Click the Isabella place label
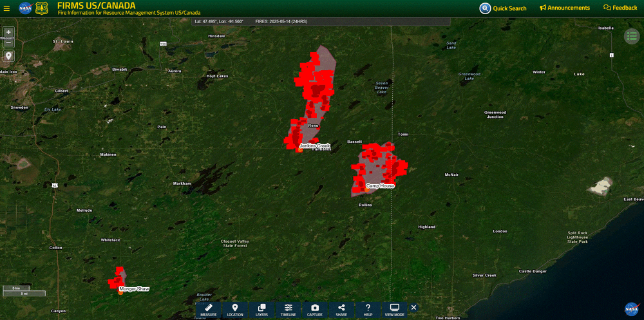Screen dimensions: 644x320 606,28
